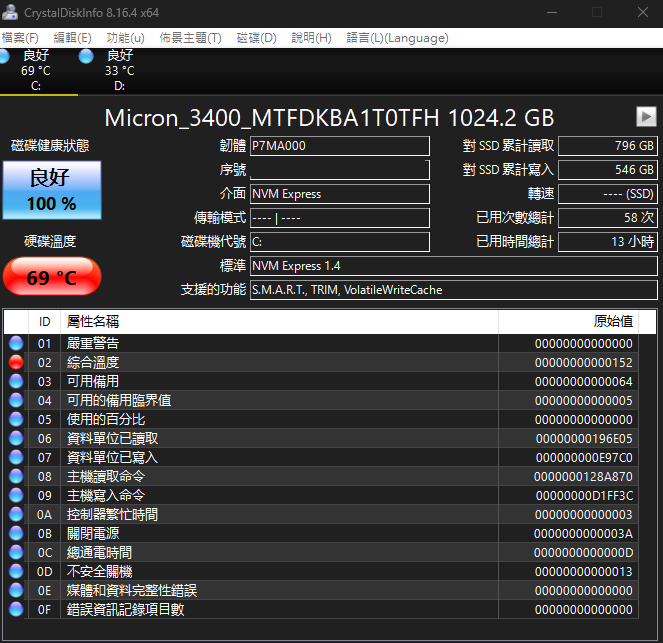Click the CrystalDiskInfo app icon in title bar
The image size is (663, 643).
10,12
